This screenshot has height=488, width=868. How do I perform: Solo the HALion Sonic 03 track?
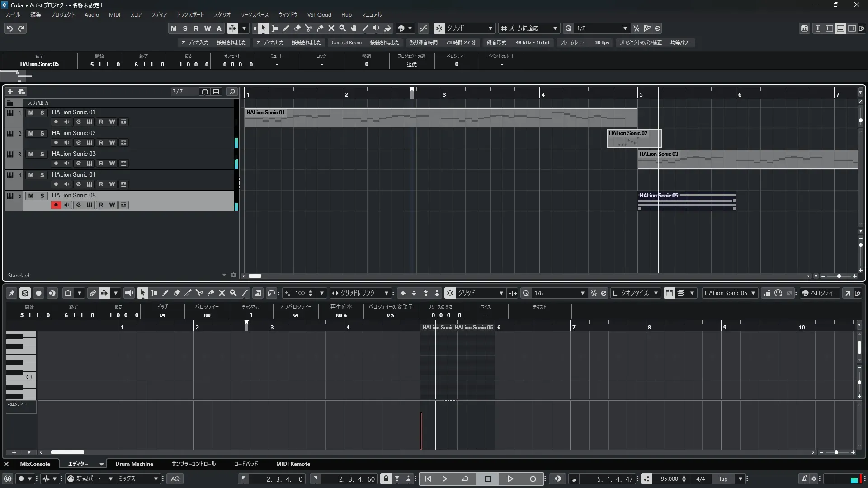42,154
